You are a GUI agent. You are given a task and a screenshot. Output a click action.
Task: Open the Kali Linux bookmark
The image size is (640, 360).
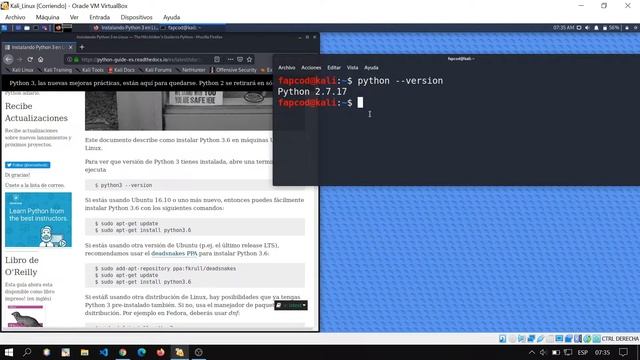click(20, 70)
